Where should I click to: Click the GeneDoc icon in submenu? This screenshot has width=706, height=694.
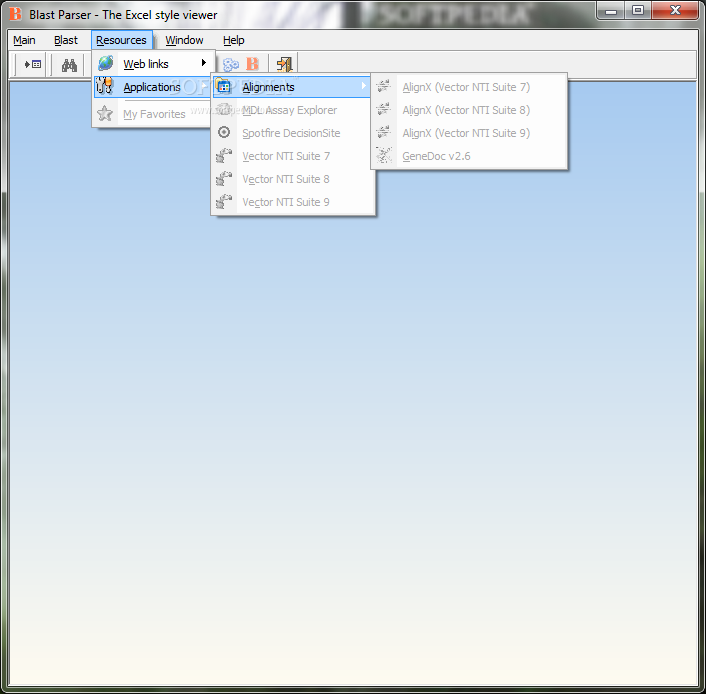[x=384, y=155]
